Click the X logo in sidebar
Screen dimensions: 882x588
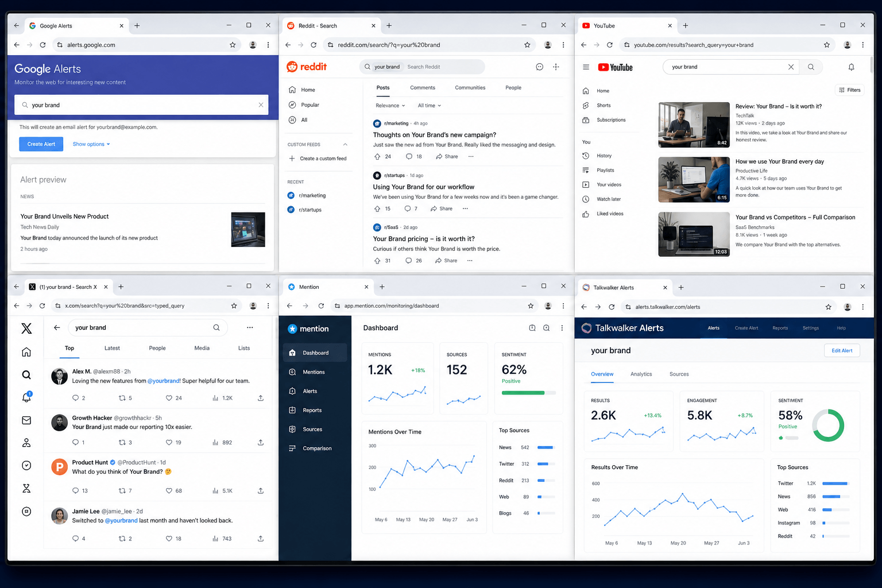[x=26, y=328]
